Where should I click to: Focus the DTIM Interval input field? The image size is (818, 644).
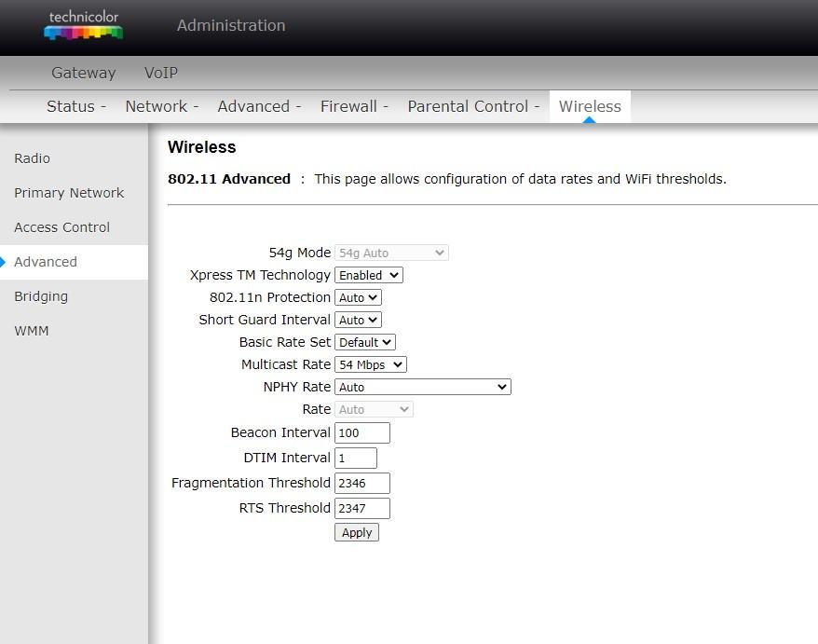(x=356, y=459)
